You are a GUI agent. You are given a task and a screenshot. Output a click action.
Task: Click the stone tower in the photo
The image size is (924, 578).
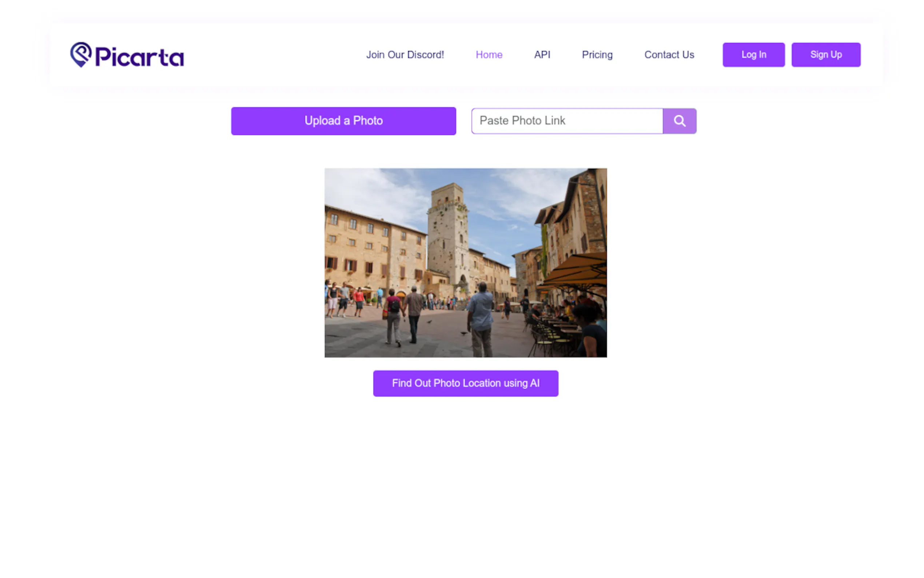(x=448, y=233)
